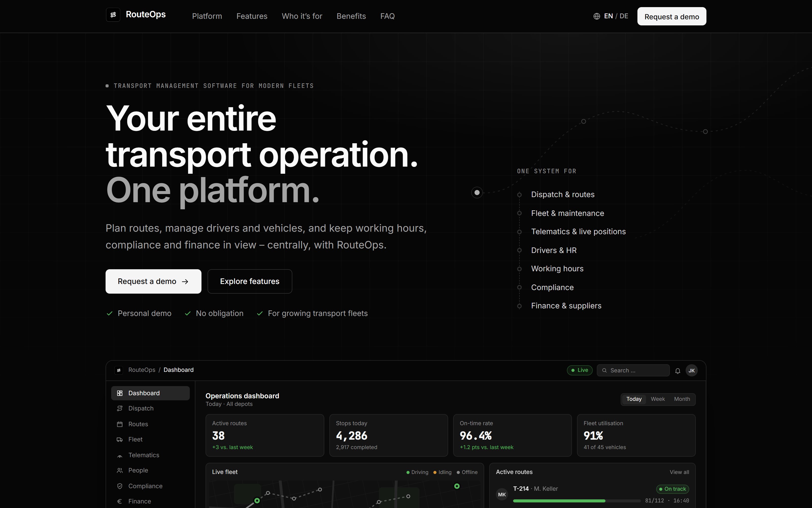Toggle the Driving legend filter
This screenshot has width=812, height=508.
point(417,472)
